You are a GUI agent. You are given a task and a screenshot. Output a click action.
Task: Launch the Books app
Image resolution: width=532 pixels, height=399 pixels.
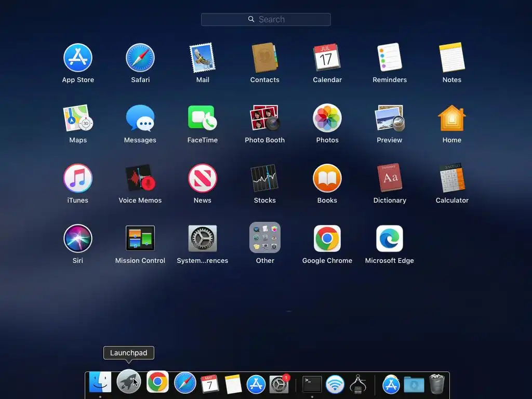click(327, 178)
